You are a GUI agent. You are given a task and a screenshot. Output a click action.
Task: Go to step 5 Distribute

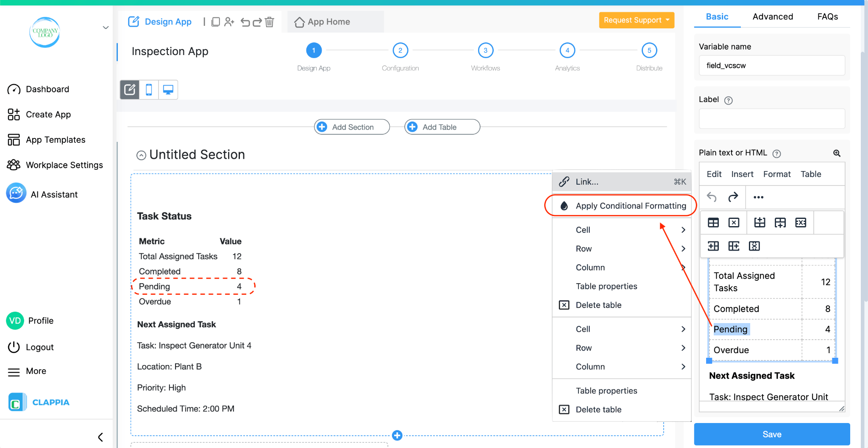click(649, 50)
